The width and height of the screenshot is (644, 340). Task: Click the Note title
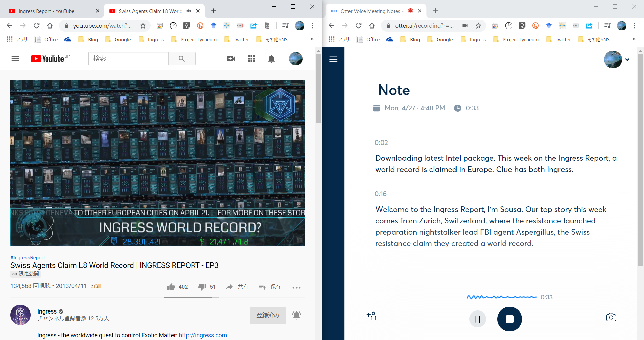pyautogui.click(x=394, y=90)
